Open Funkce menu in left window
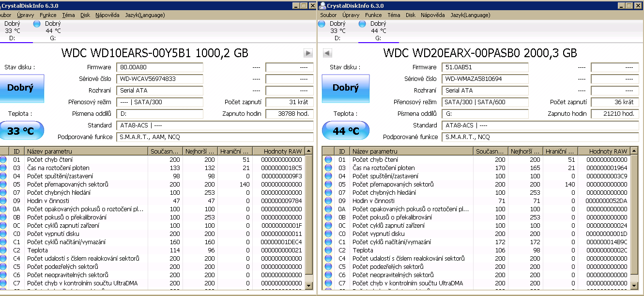 coord(48,15)
